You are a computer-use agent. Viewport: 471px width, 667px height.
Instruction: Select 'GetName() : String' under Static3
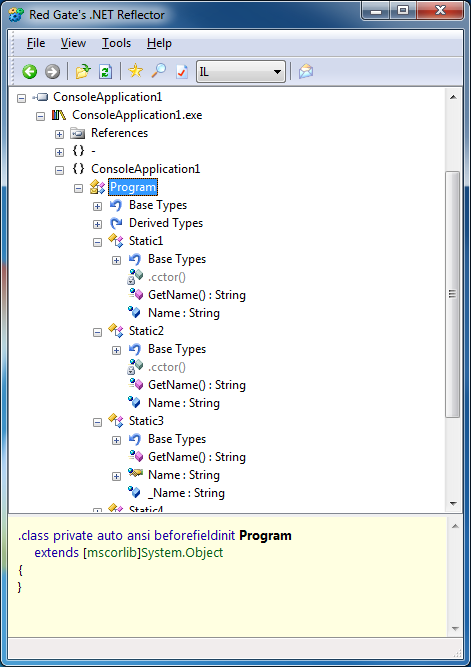pyautogui.click(x=197, y=456)
